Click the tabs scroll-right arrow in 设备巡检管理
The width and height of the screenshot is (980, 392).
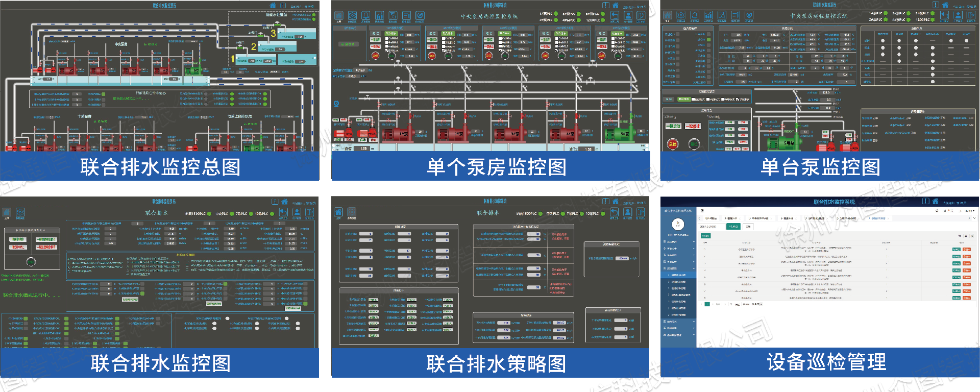[969, 218]
